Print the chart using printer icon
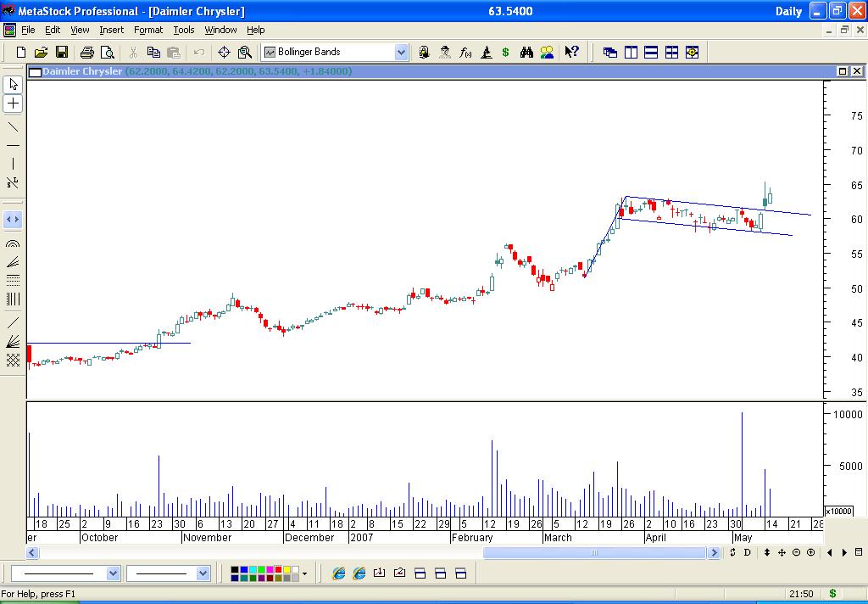The height and width of the screenshot is (604, 868). click(87, 52)
